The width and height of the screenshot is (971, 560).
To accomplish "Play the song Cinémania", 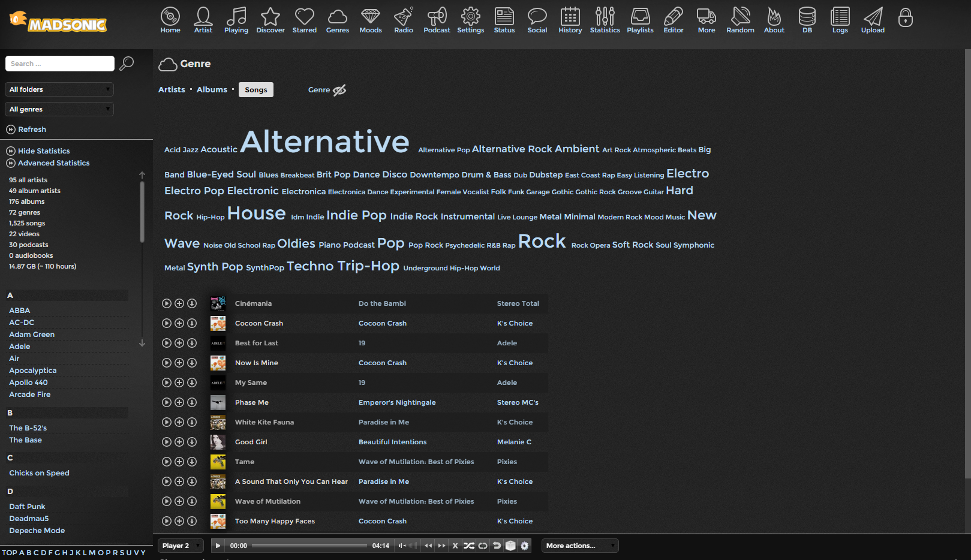I will 167,303.
